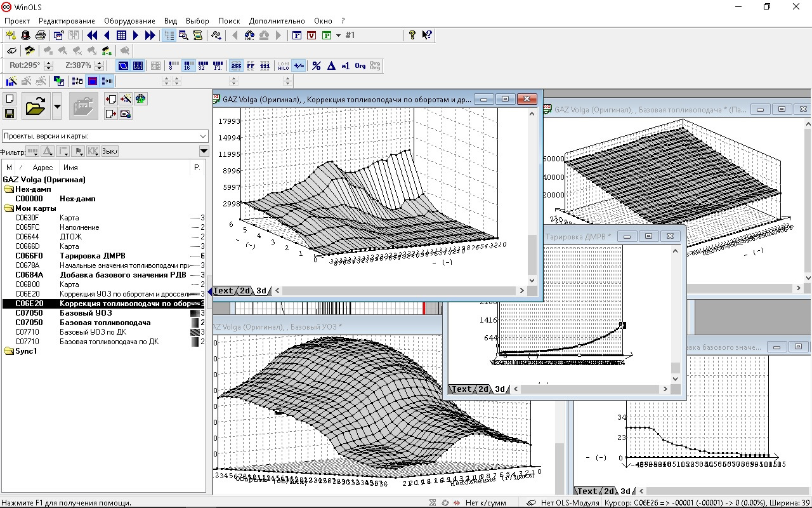The image size is (812, 508).
Task: Switch to the Text tab in correction map window
Action: click(223, 291)
